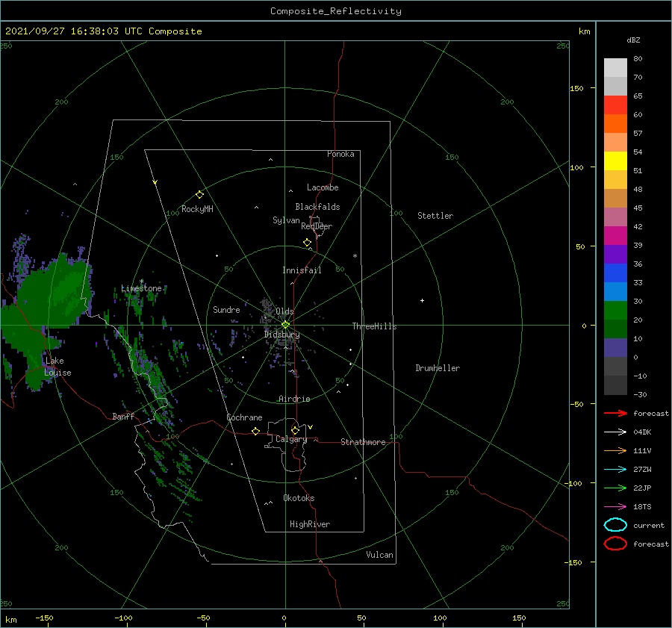Image resolution: width=672 pixels, height=628 pixels.
Task: Click the yellow radar site marker near Olds
Action: click(x=285, y=325)
